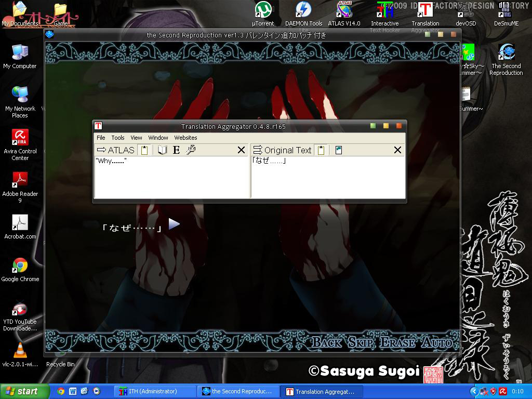Open Acrobat.com desktop shortcut
Screen dimensions: 532x399
click(x=20, y=227)
